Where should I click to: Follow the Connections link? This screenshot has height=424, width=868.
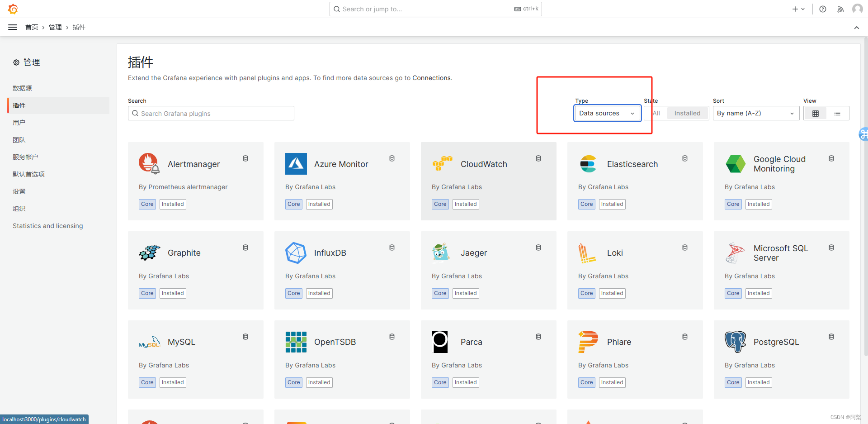click(431, 78)
